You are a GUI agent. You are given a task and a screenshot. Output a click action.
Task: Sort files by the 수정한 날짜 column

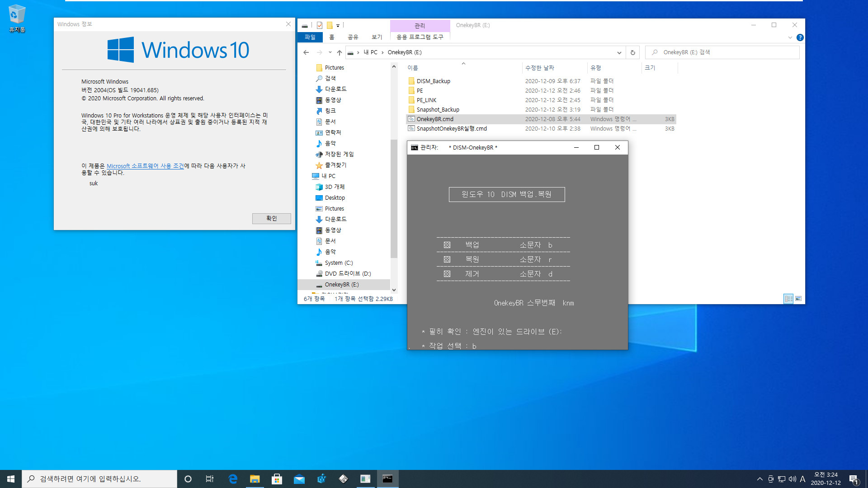(555, 68)
